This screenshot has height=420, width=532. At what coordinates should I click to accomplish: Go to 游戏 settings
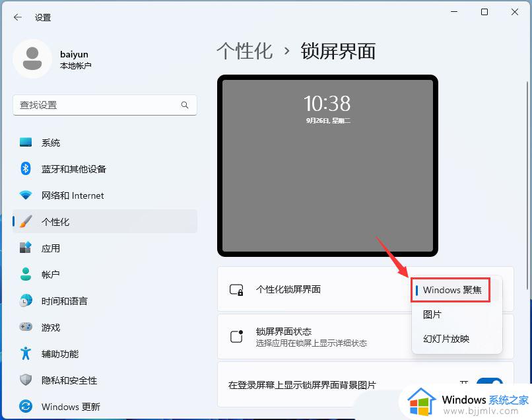[x=105, y=327]
